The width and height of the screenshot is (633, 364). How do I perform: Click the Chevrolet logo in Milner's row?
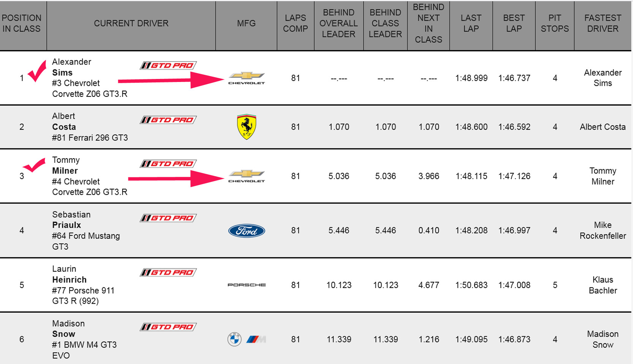(246, 176)
